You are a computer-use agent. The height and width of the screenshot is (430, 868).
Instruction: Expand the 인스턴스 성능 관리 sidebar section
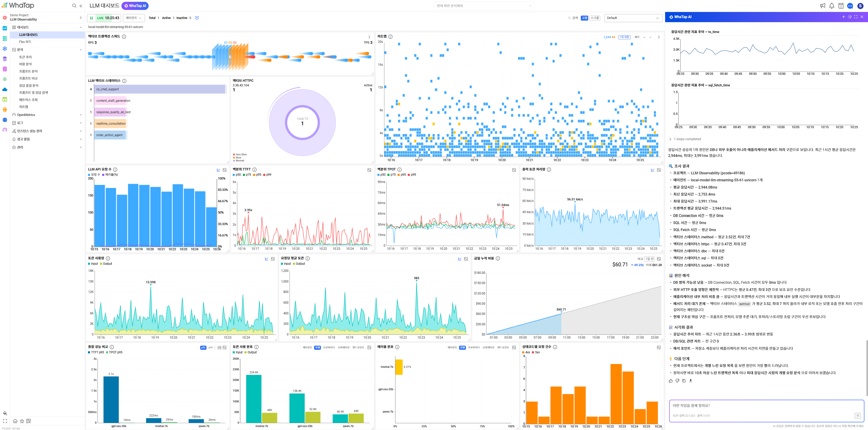click(47, 131)
